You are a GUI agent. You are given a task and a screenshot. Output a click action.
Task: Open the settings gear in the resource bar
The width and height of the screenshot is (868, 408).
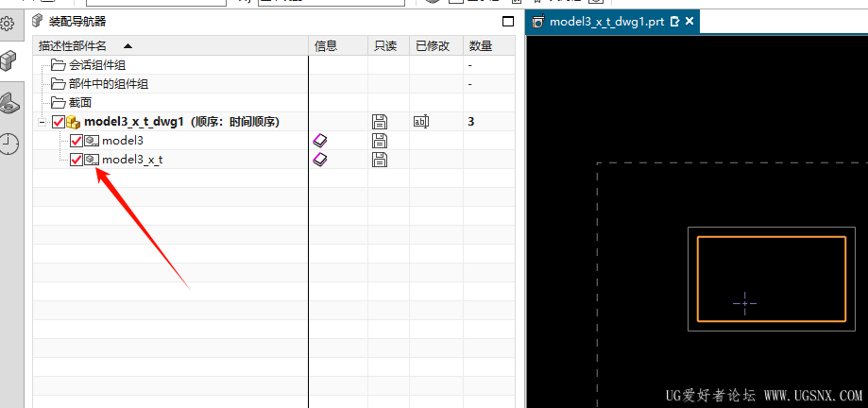[8, 24]
